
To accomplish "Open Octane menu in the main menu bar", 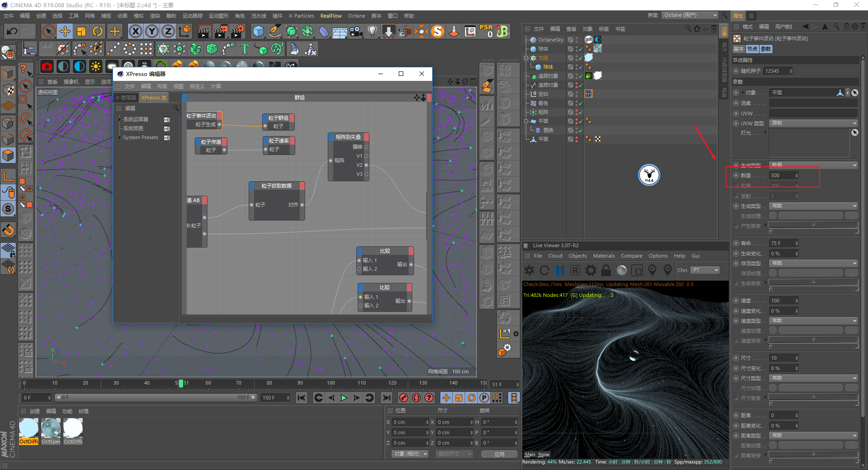I will click(x=356, y=16).
